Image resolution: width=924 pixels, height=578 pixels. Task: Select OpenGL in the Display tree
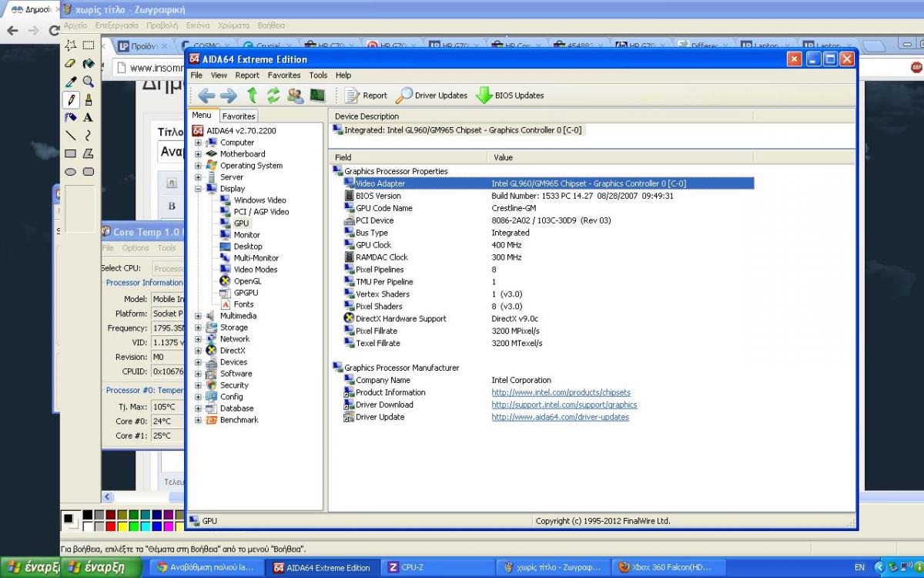(x=247, y=281)
